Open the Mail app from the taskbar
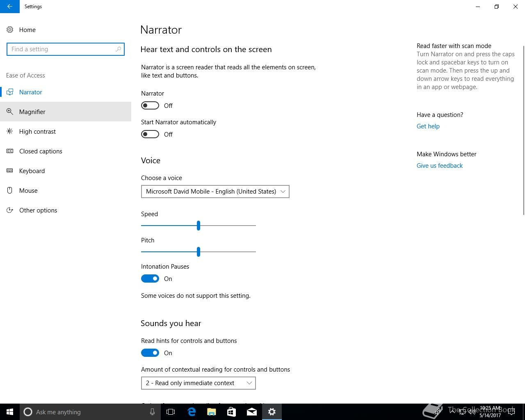Image resolution: width=525 pixels, height=420 pixels. pos(252,412)
